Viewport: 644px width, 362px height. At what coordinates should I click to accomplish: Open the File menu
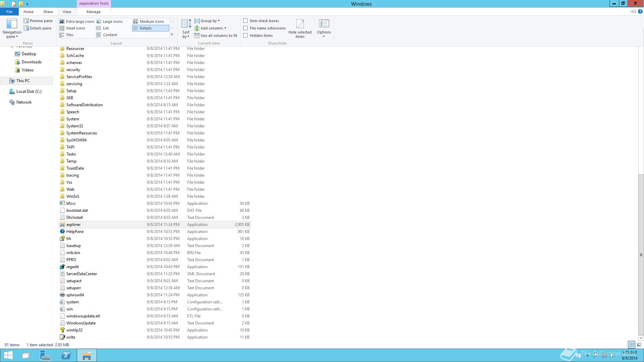pyautogui.click(x=9, y=12)
